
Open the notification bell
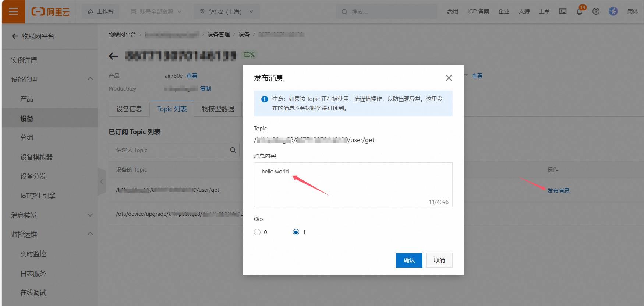tap(579, 11)
